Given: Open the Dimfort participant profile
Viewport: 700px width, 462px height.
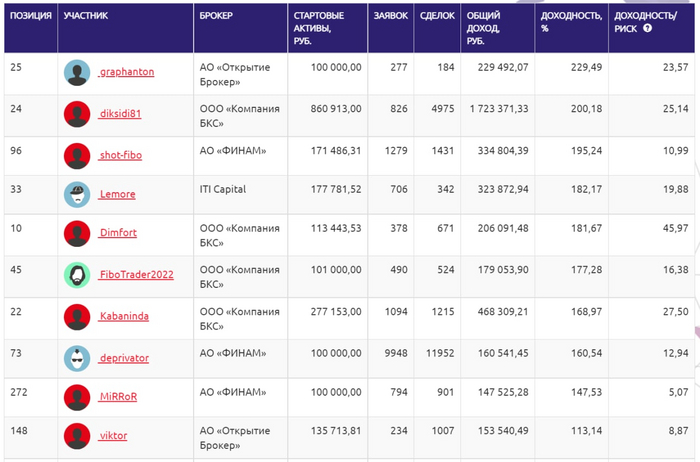Looking at the screenshot, I should 119,235.
